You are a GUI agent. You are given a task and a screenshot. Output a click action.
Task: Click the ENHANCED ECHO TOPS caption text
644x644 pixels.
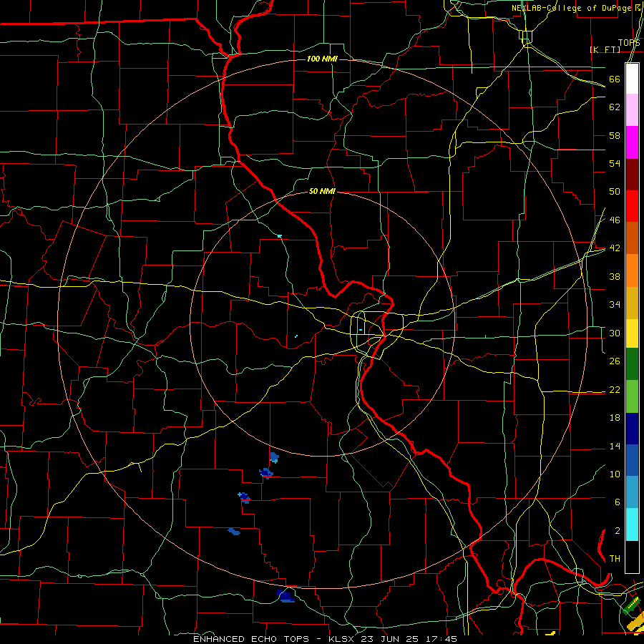tap(251, 639)
